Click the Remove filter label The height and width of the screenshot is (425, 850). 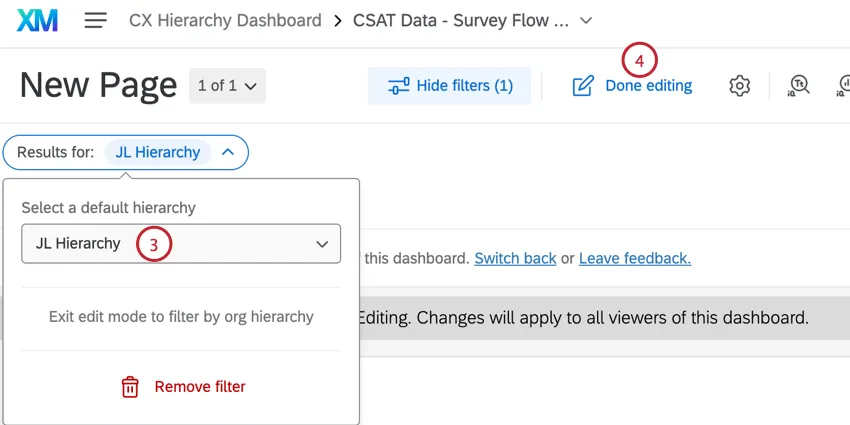click(x=199, y=387)
